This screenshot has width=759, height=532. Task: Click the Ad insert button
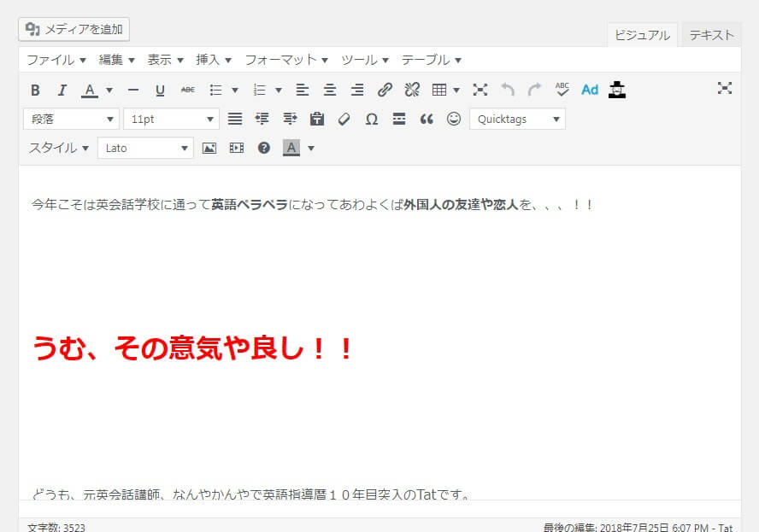click(x=590, y=90)
